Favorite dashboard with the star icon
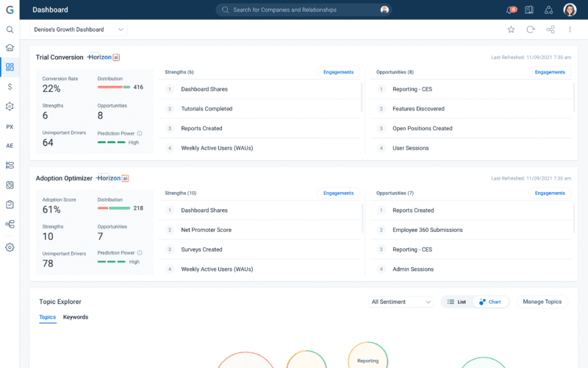The width and height of the screenshot is (588, 368). [x=511, y=29]
